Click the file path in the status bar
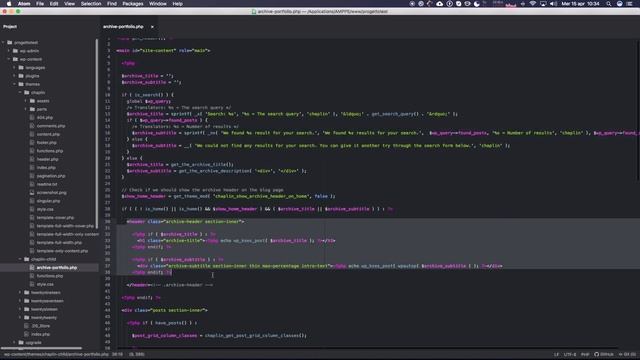 pos(56,355)
